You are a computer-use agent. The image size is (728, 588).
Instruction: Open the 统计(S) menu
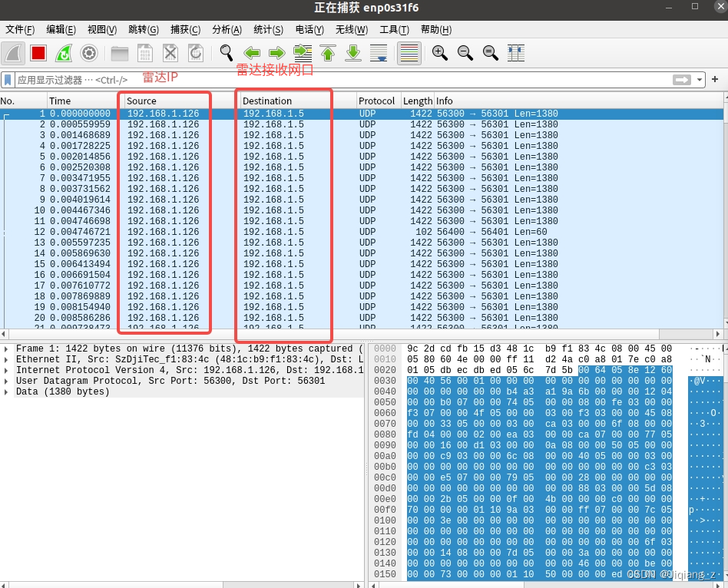pyautogui.click(x=268, y=30)
